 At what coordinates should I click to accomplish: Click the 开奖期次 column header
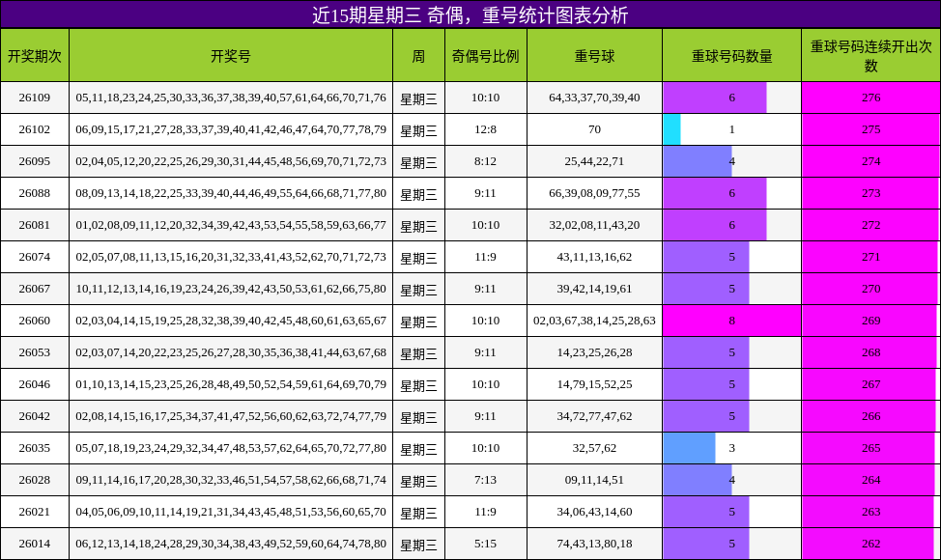tap(35, 56)
